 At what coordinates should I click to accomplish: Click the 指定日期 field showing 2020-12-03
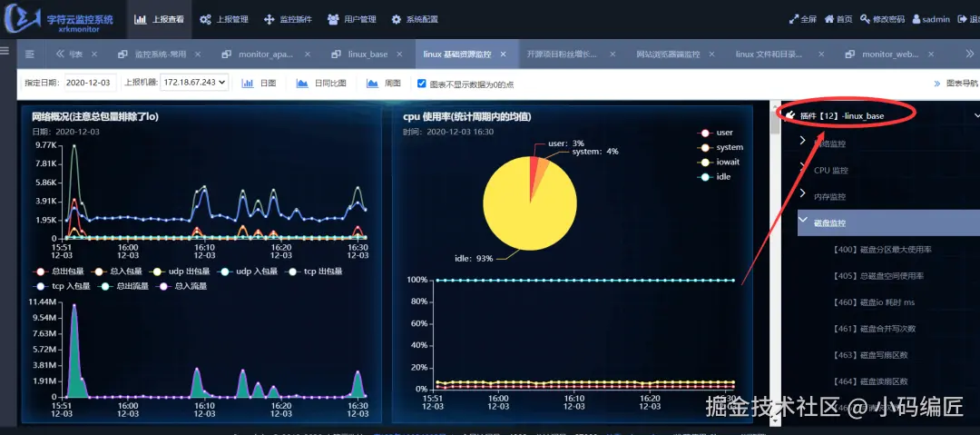coord(90,83)
